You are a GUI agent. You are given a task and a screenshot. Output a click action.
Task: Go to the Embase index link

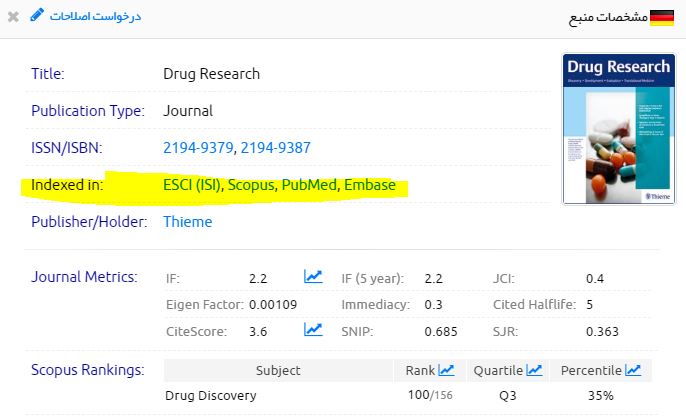(369, 185)
